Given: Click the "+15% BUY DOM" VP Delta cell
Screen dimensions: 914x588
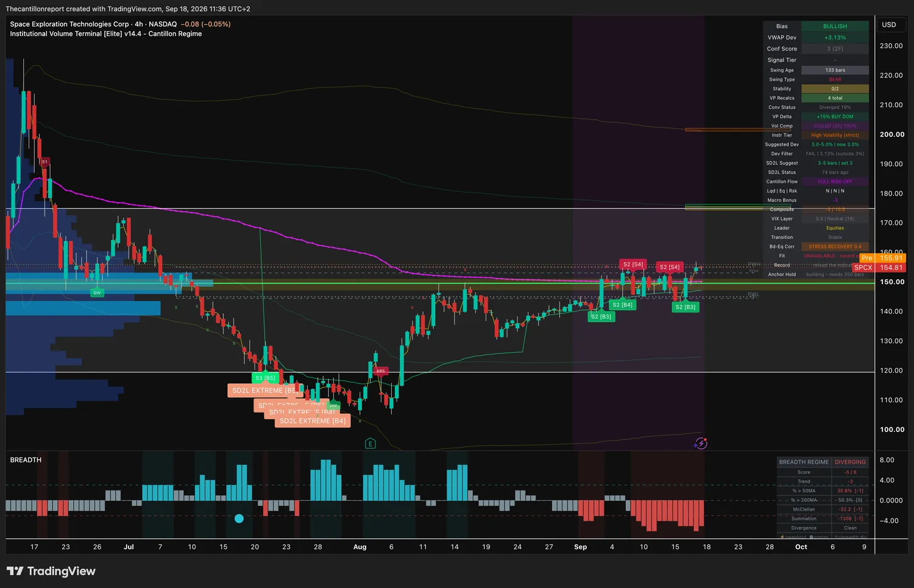Looking at the screenshot, I should (835, 116).
